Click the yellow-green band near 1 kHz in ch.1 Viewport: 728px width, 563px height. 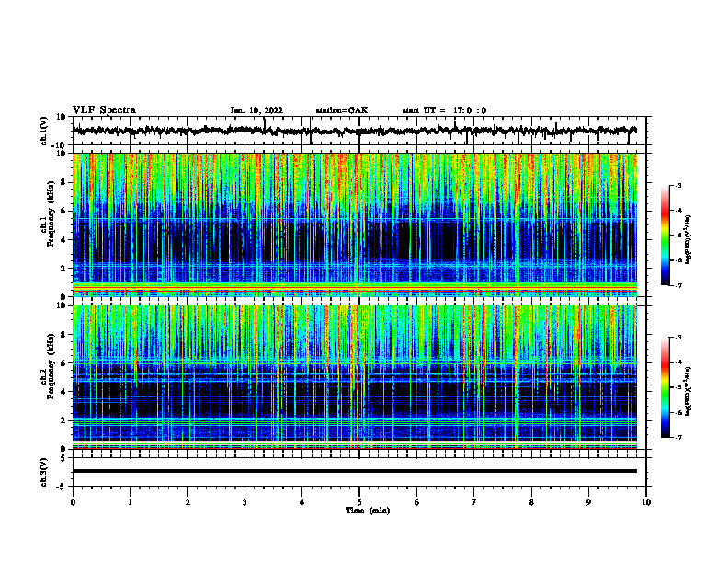pyautogui.click(x=354, y=284)
